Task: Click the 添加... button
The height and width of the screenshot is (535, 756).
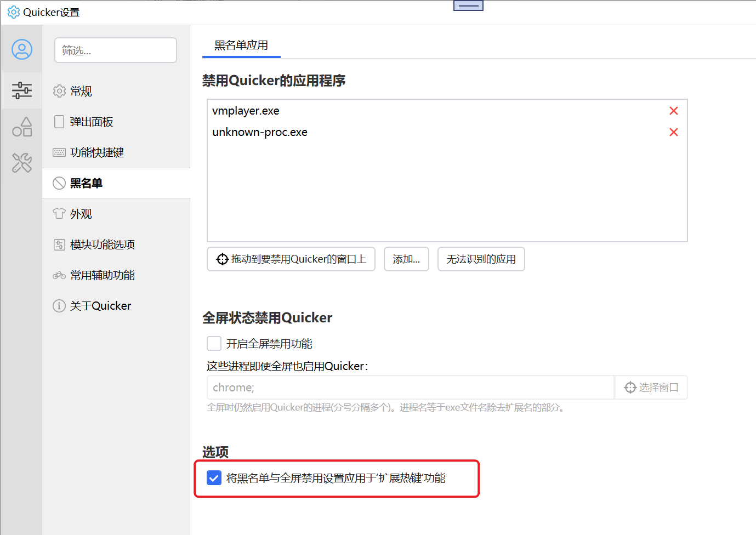Action: click(x=406, y=259)
